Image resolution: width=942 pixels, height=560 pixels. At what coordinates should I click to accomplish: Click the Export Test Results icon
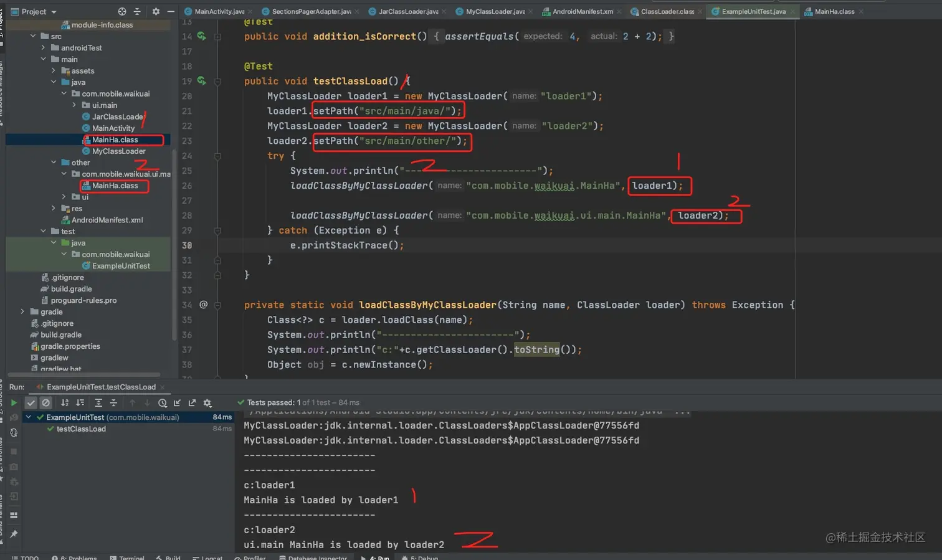[x=192, y=403]
